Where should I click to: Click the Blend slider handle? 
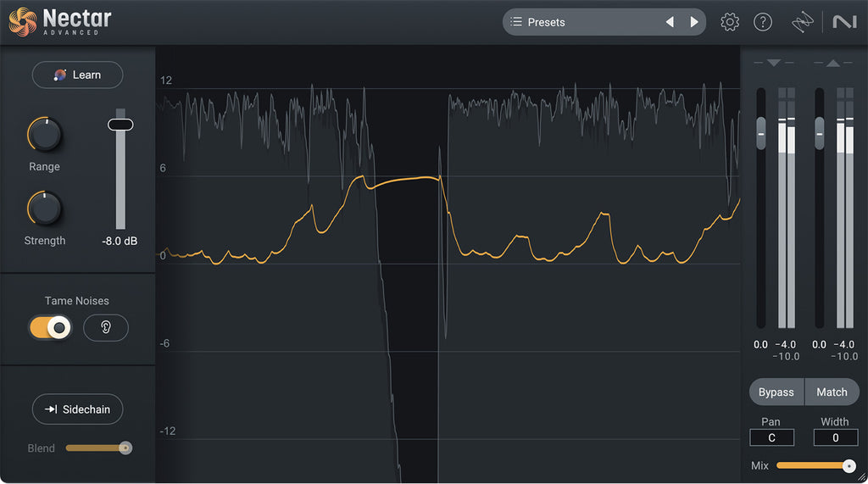point(125,448)
